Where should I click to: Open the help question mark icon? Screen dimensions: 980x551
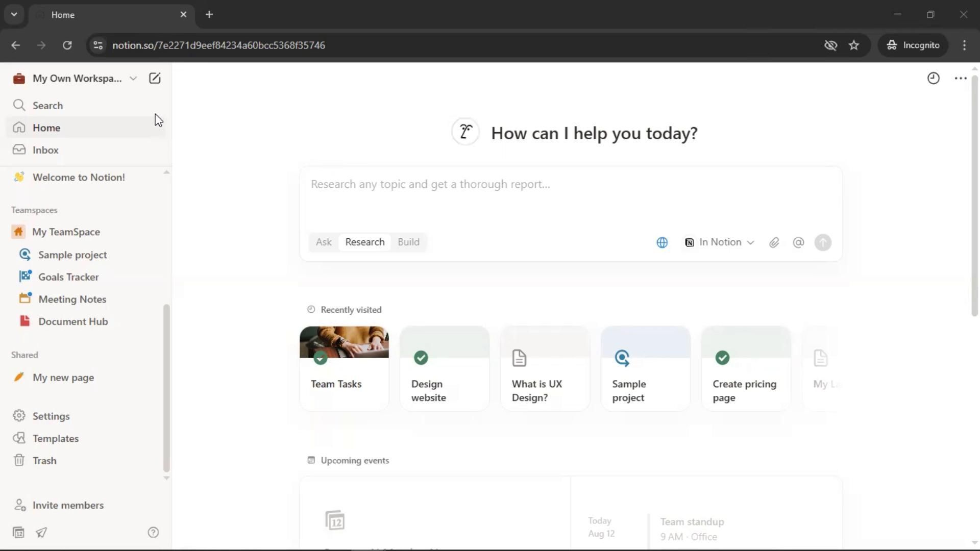click(153, 532)
